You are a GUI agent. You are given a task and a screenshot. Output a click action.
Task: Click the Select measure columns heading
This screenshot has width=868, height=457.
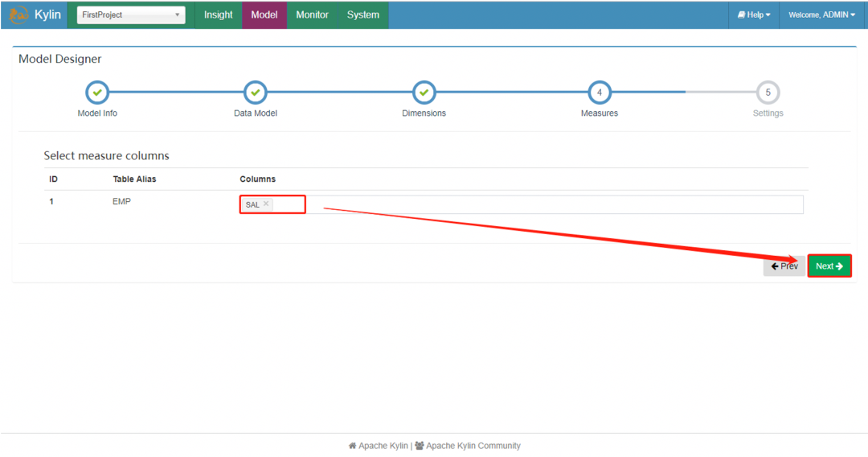106,155
